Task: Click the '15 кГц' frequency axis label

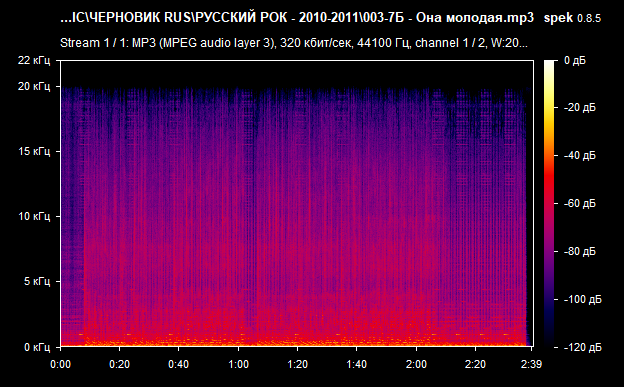Action: click(34, 151)
